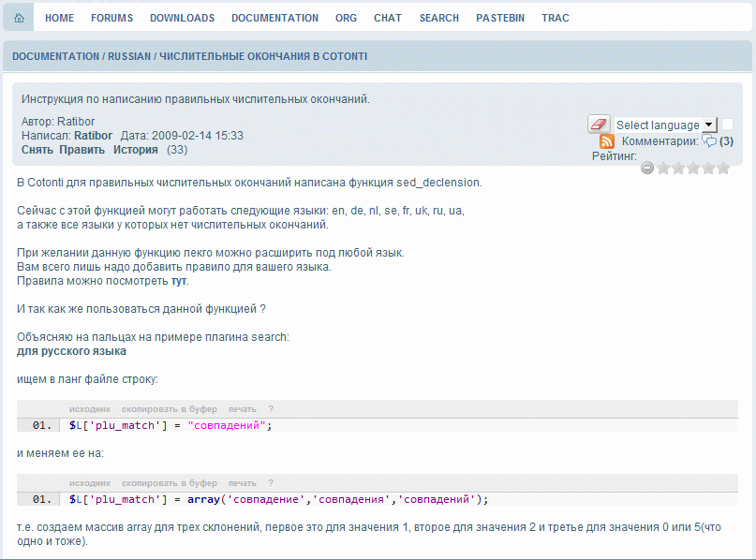Open the SEARCH menu item
Screen dimensions: 756x560
(x=439, y=18)
